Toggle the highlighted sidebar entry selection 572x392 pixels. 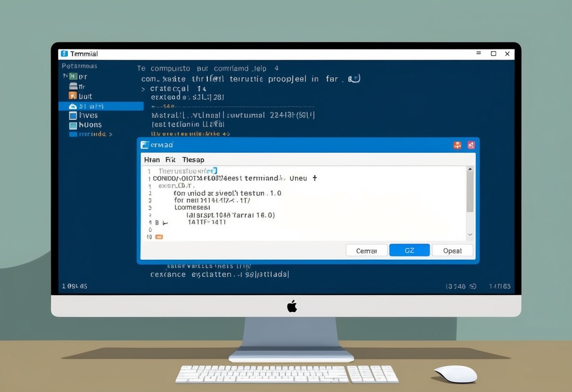click(x=101, y=106)
